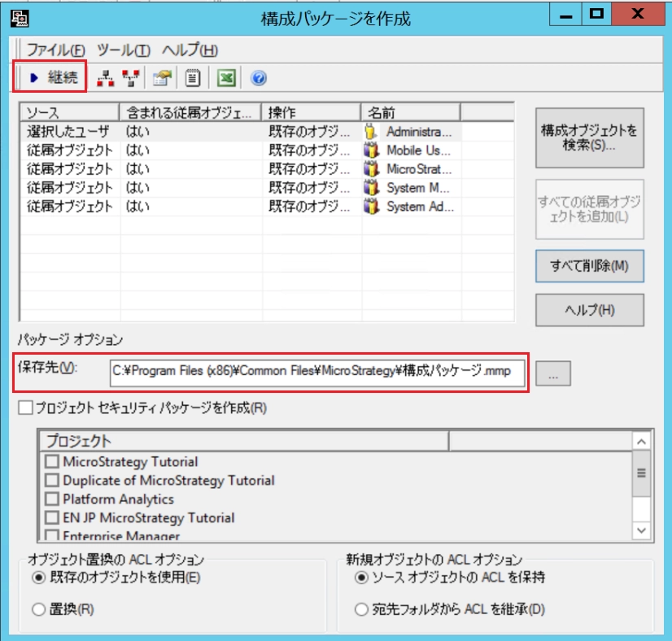Click the ヘルプ(H) side button
This screenshot has height=641, width=672.
coord(589,310)
